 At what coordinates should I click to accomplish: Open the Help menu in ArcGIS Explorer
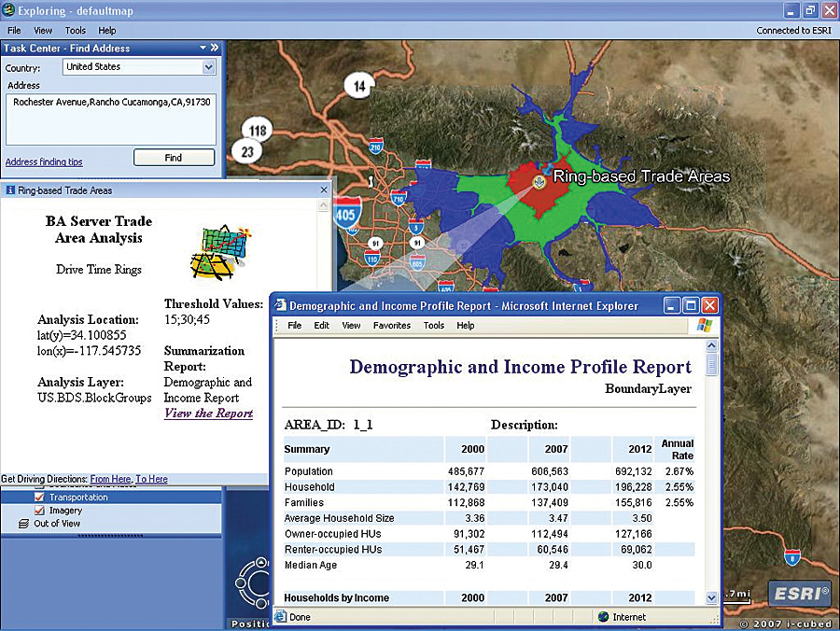pyautogui.click(x=106, y=31)
